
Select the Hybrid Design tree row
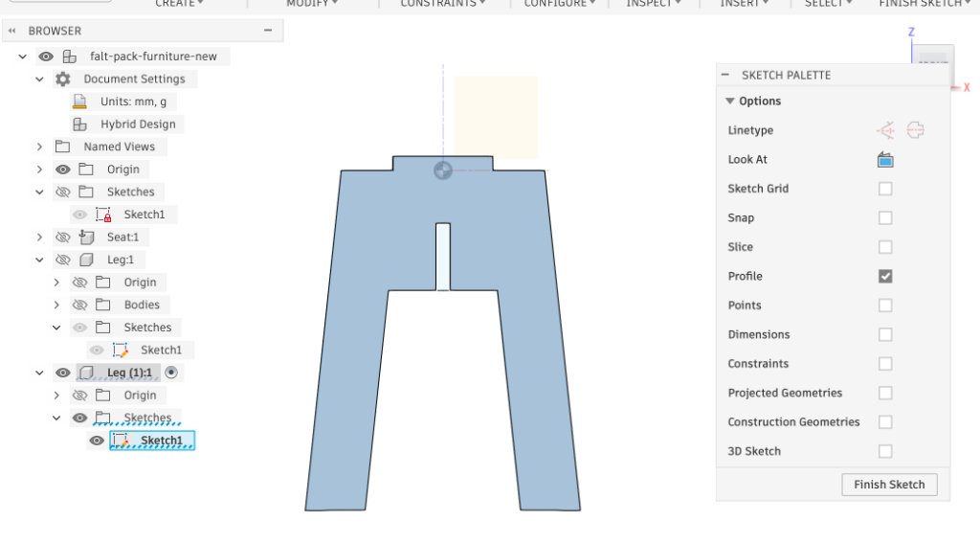128,124
